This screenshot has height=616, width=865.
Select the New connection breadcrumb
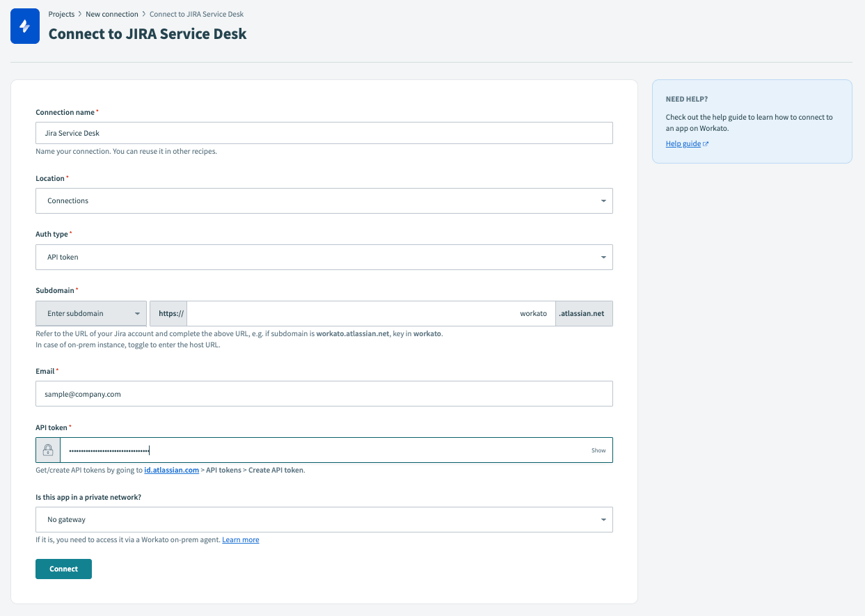pyautogui.click(x=112, y=13)
